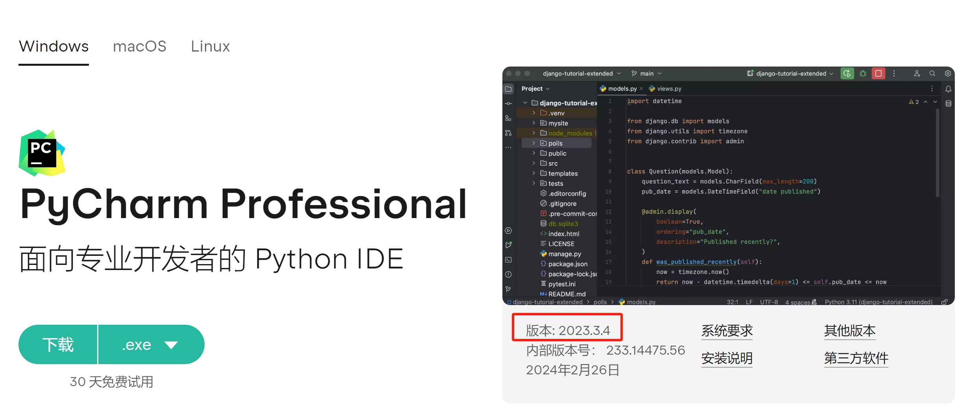Open the run configuration dropdown
Viewport: 980px width, 420px height.
click(x=790, y=74)
